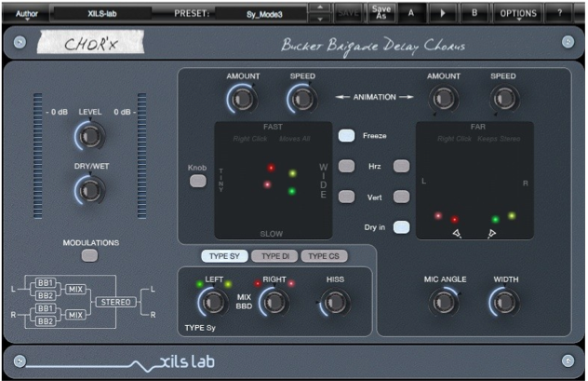The height and width of the screenshot is (381, 588).
Task: Click the left animation SPEED knob
Action: 302,99
